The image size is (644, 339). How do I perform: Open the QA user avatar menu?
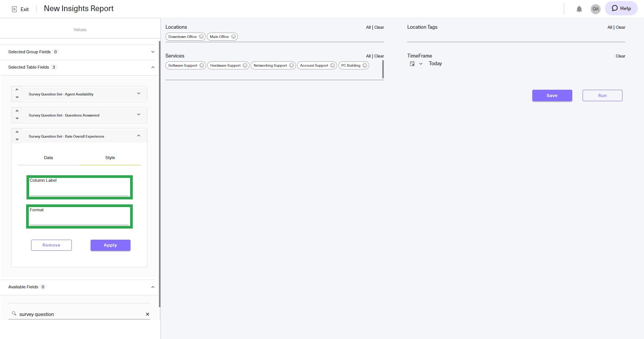click(595, 9)
